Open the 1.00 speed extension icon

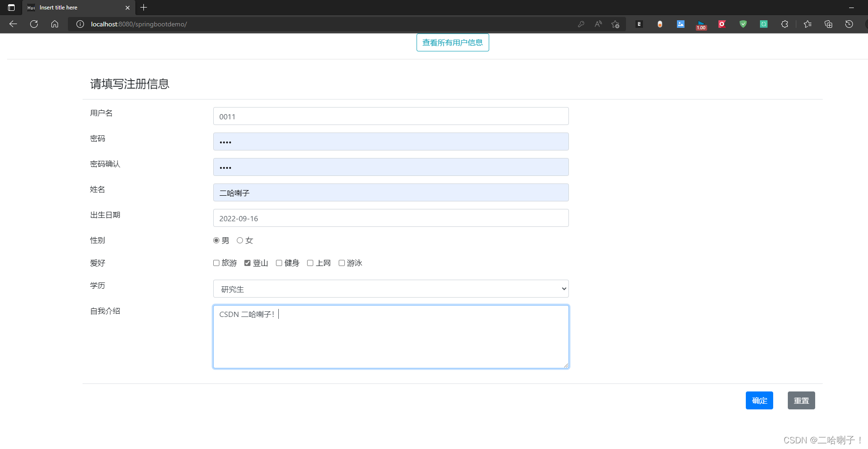(x=701, y=25)
